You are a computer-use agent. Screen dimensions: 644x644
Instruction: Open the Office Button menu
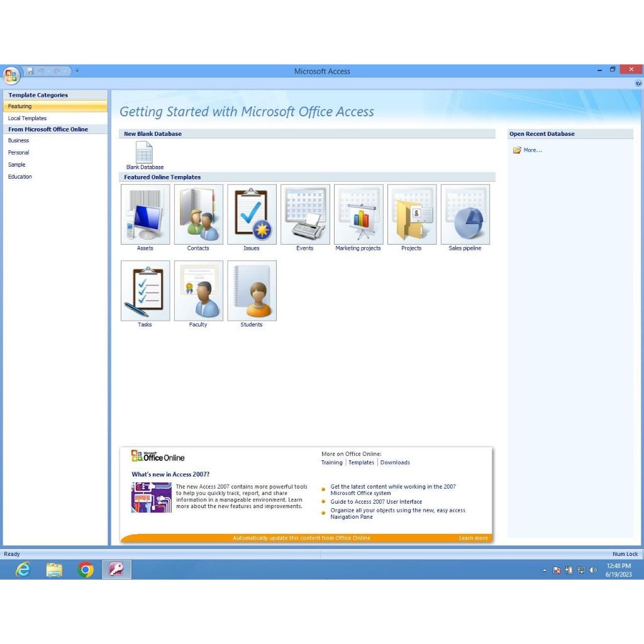click(11, 75)
